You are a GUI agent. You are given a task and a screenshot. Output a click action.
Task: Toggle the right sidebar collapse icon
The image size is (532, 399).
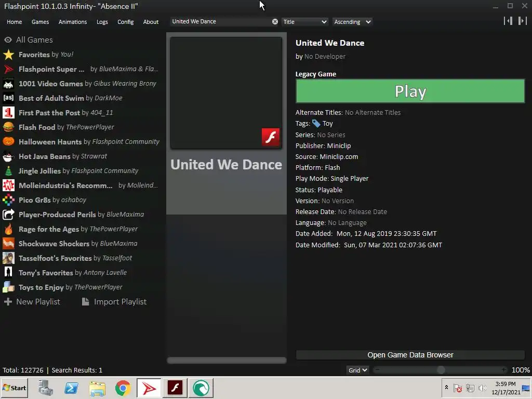pos(523,21)
